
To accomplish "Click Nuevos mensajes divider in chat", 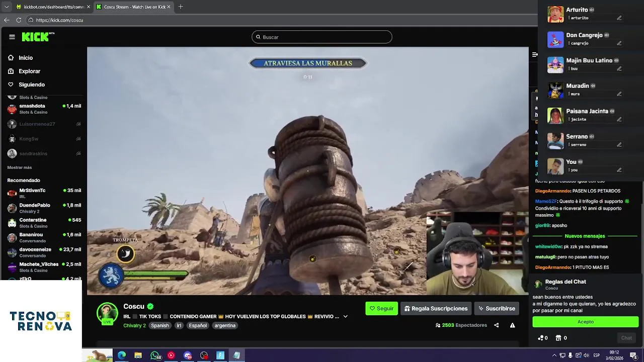I will click(585, 236).
